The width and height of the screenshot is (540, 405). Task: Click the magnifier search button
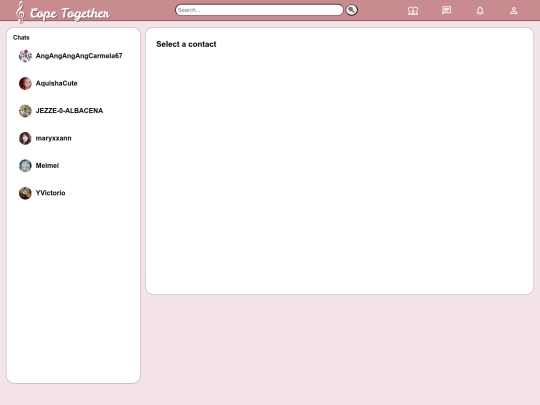(x=351, y=10)
